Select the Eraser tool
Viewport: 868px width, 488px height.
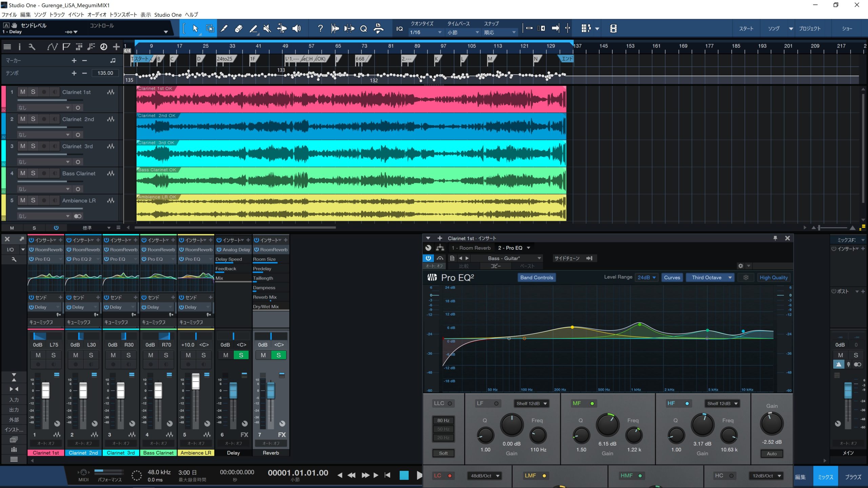coord(239,28)
